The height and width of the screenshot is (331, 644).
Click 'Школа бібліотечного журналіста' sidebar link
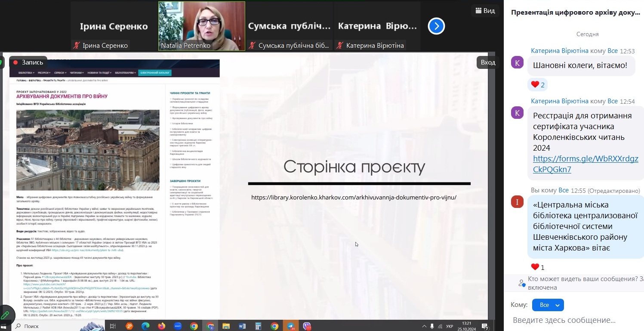191,159
